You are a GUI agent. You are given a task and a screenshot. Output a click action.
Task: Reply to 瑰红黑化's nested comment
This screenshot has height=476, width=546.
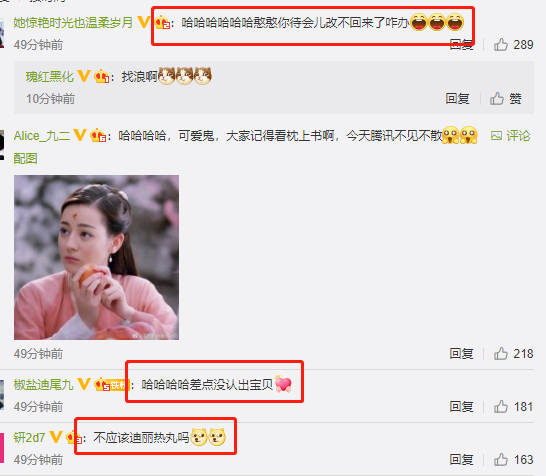[457, 99]
